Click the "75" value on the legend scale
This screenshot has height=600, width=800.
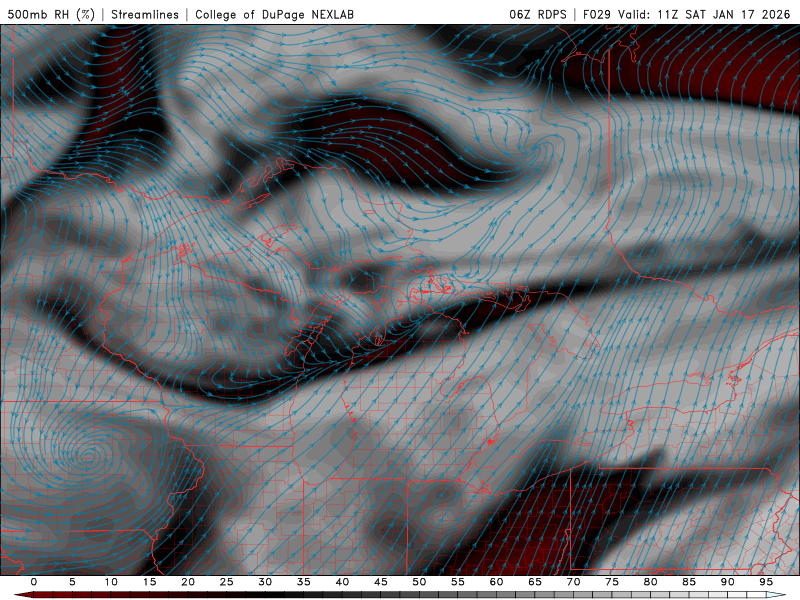(x=612, y=582)
